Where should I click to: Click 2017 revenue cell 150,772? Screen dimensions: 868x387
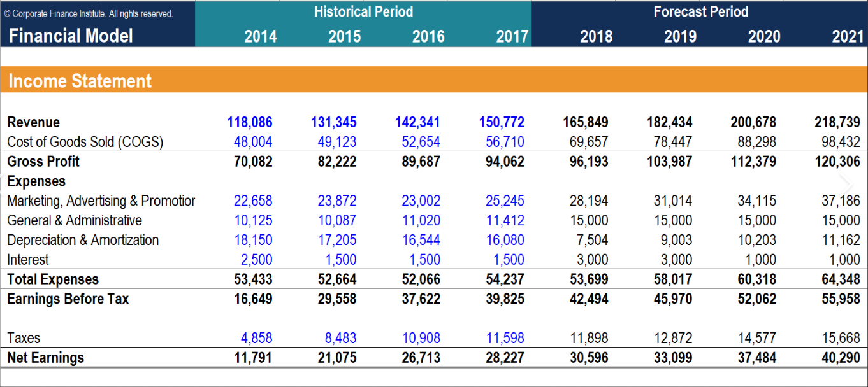[502, 122]
